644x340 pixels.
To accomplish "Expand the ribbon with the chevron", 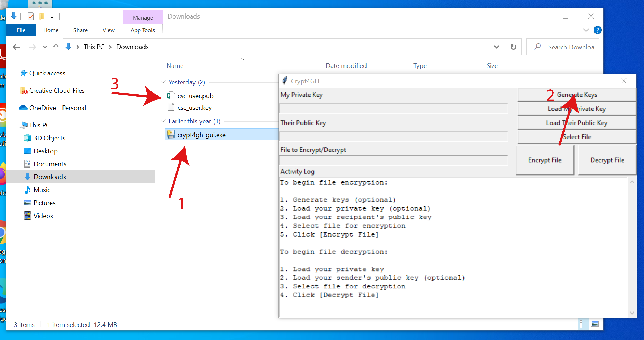I will [586, 30].
